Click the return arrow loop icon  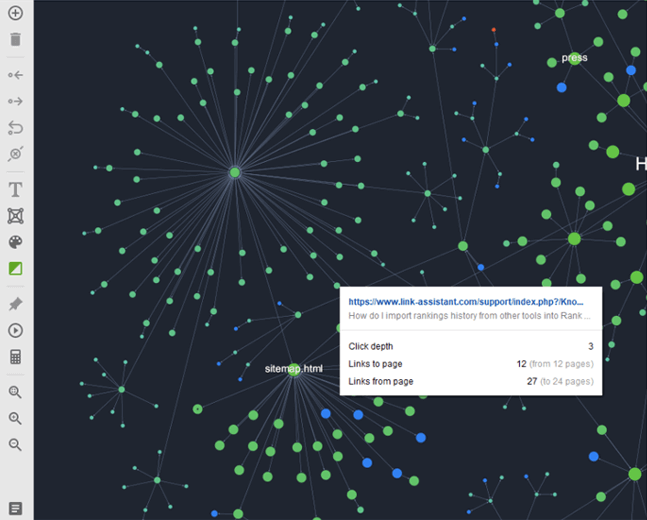(15, 127)
